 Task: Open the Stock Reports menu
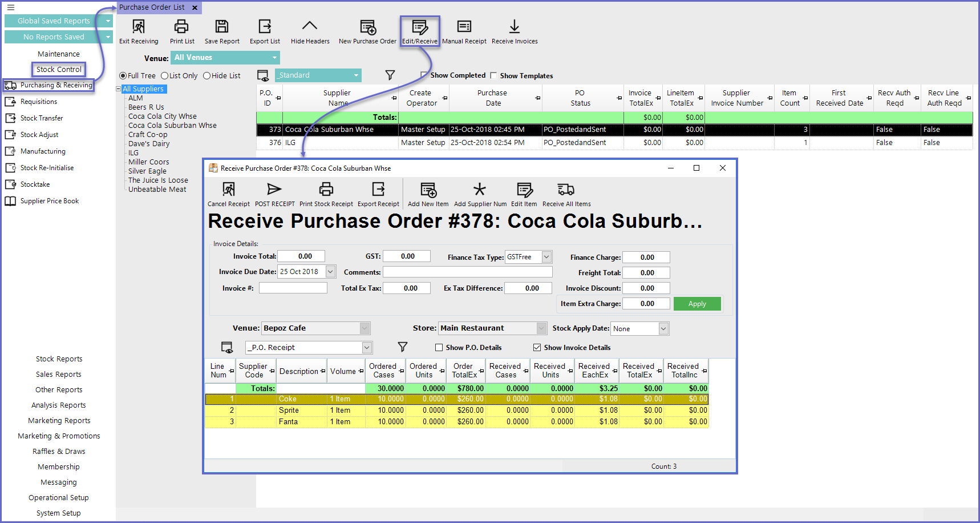point(59,359)
